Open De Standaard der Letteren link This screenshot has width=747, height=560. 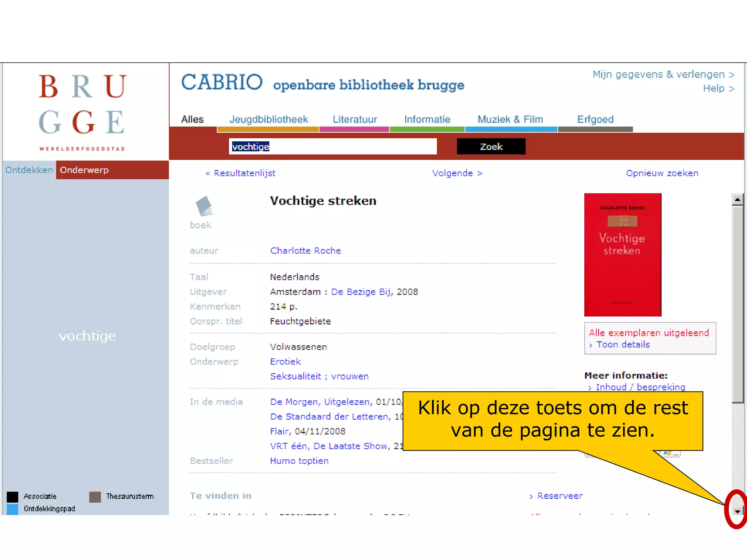[329, 417]
